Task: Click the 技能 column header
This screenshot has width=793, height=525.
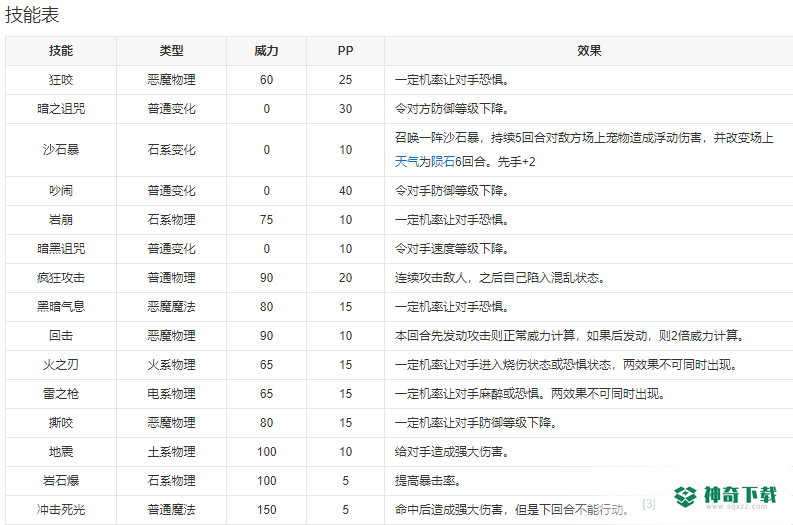Action: pos(61,51)
